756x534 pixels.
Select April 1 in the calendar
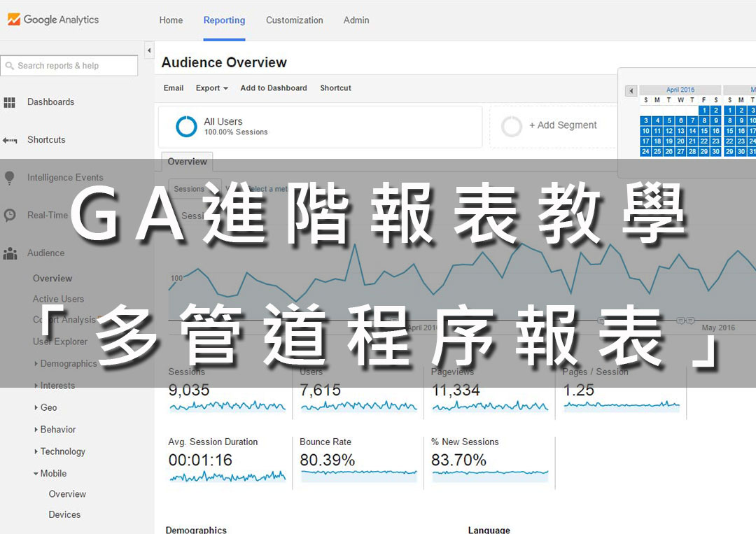click(x=704, y=110)
